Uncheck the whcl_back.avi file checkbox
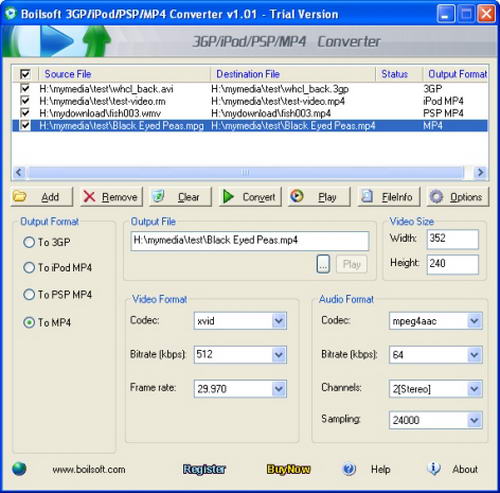Viewport: 500px width, 493px height. tap(25, 88)
